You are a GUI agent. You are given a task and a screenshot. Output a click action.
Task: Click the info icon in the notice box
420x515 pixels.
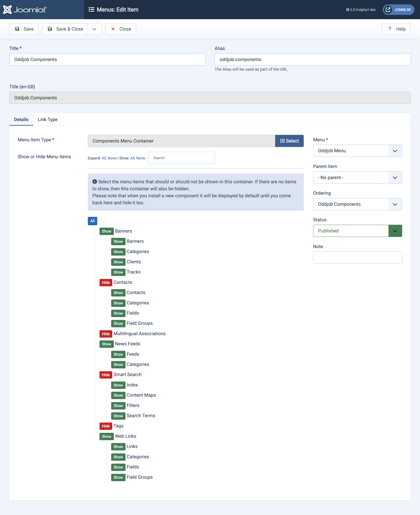[x=94, y=182]
